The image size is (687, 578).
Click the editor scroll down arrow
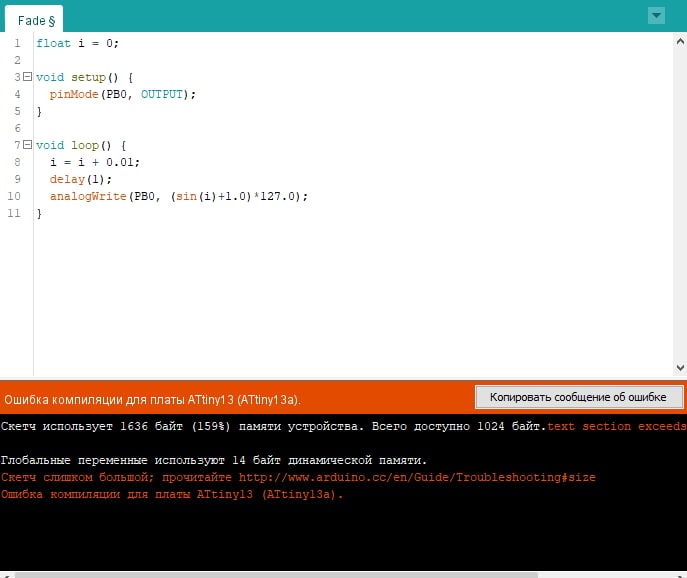680,368
